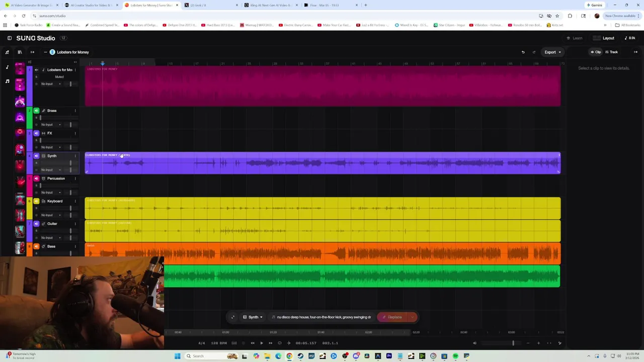
Task: Click the FX track type icon
Action: [43, 133]
